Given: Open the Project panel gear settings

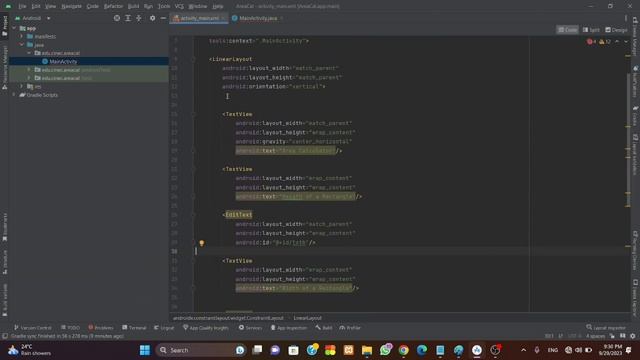Looking at the screenshot, I should click(152, 18).
